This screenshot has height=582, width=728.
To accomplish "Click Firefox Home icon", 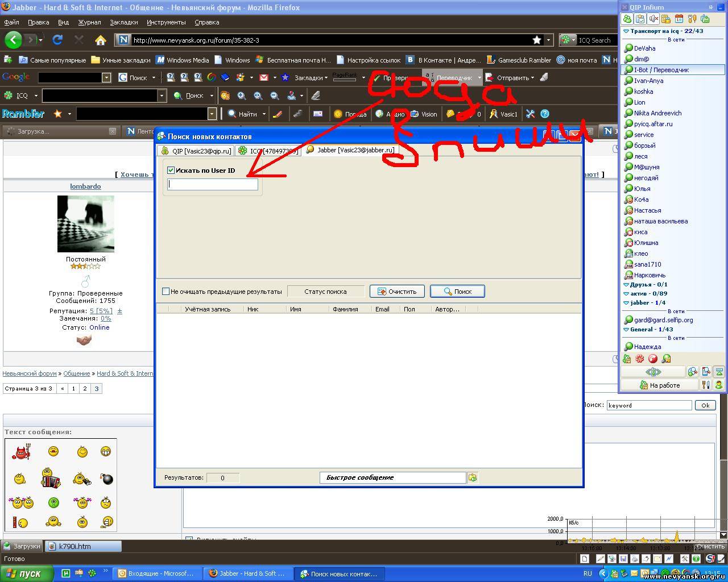I will point(101,40).
